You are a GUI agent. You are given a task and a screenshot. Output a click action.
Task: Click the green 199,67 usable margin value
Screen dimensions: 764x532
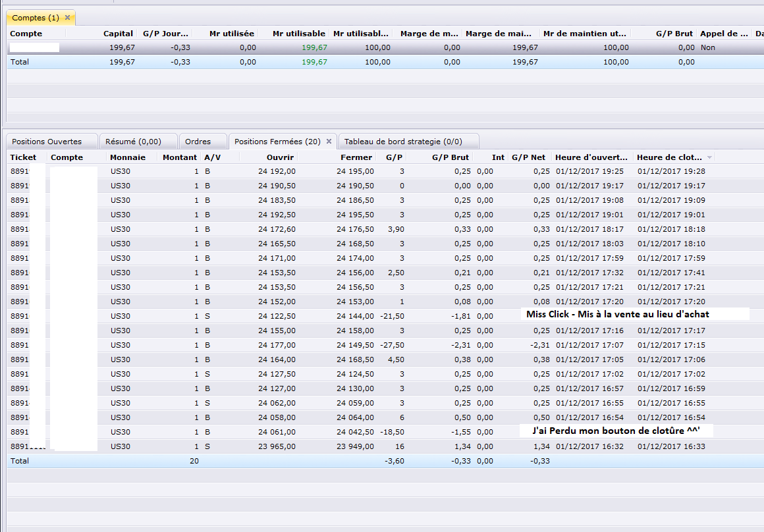(x=314, y=47)
